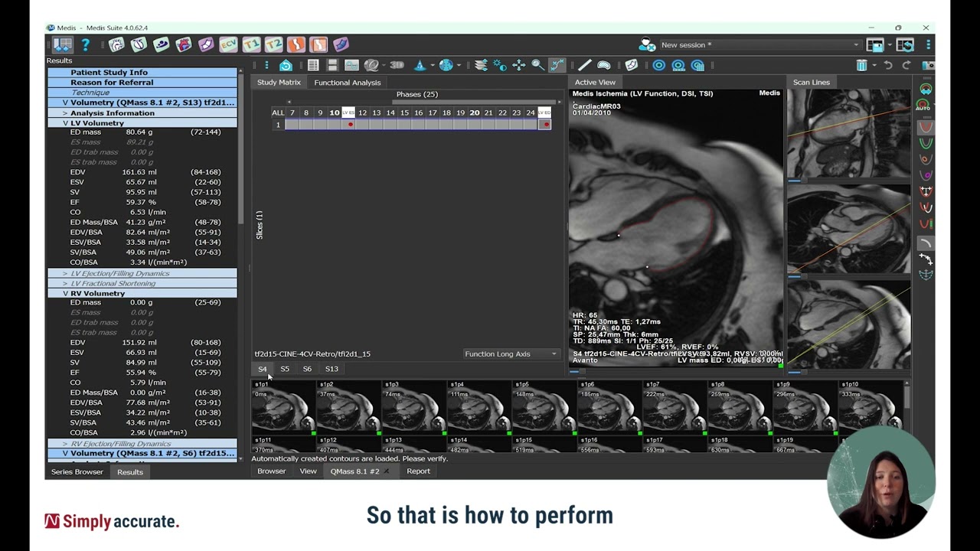The image size is (980, 551).
Task: Launch the T2 mapping app icon
Action: (273, 45)
